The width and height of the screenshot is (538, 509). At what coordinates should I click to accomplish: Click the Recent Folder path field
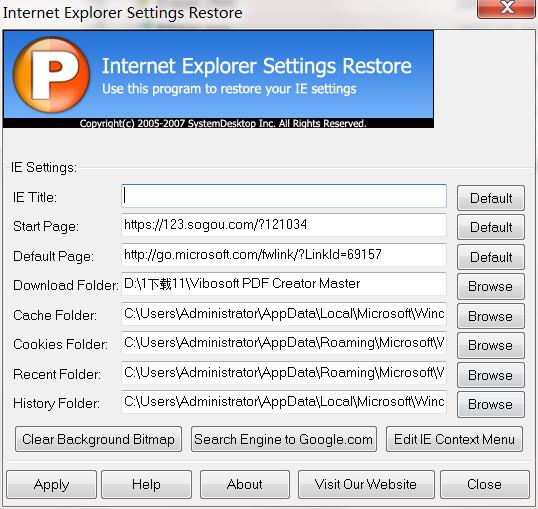pos(284,373)
